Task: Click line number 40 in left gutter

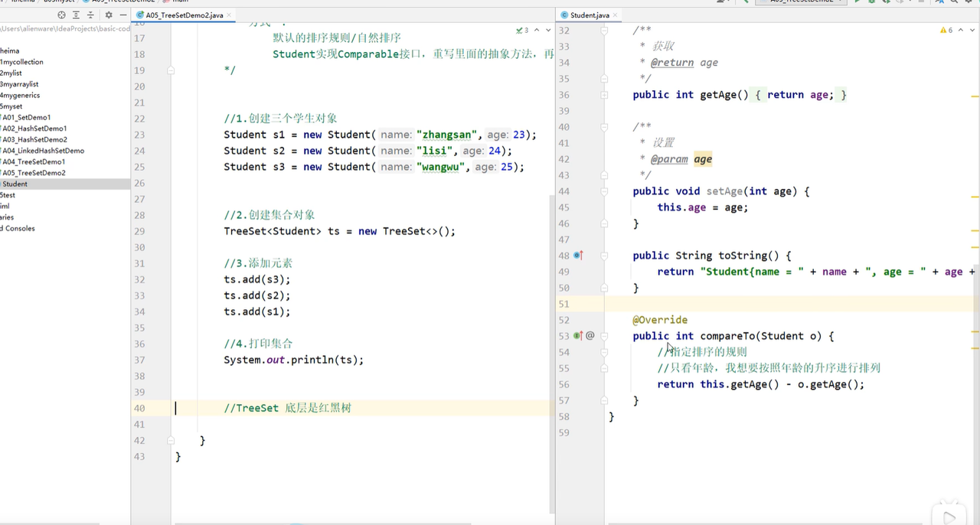Action: [139, 408]
